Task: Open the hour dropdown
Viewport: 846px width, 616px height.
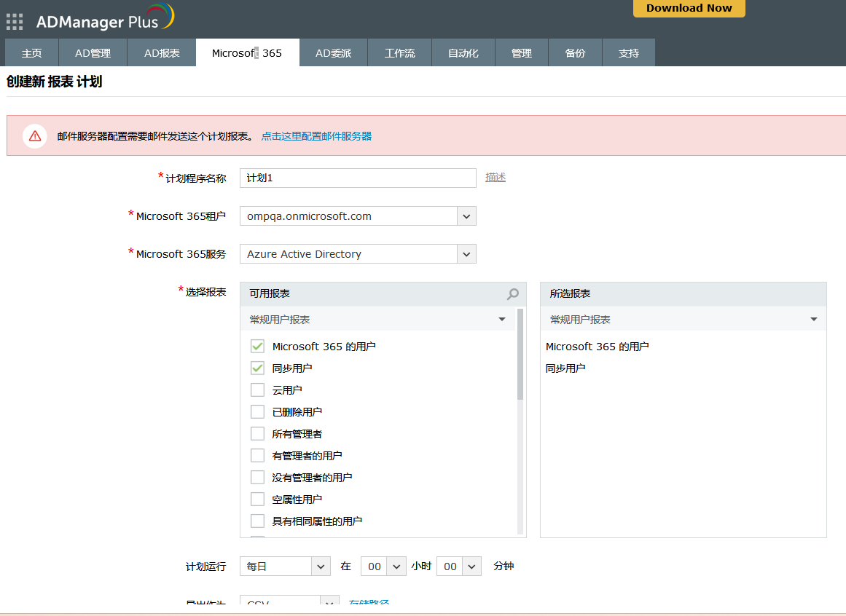Action: tap(383, 566)
